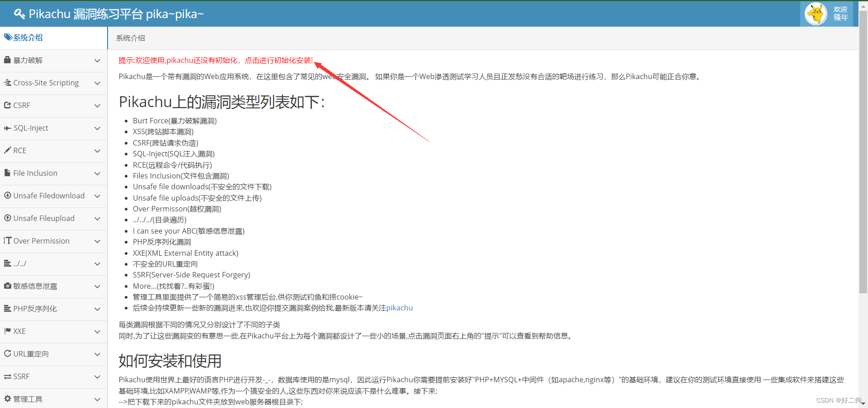This screenshot has width=868, height=408.
Task: Expand the File Inclusion chevron
Action: click(97, 174)
